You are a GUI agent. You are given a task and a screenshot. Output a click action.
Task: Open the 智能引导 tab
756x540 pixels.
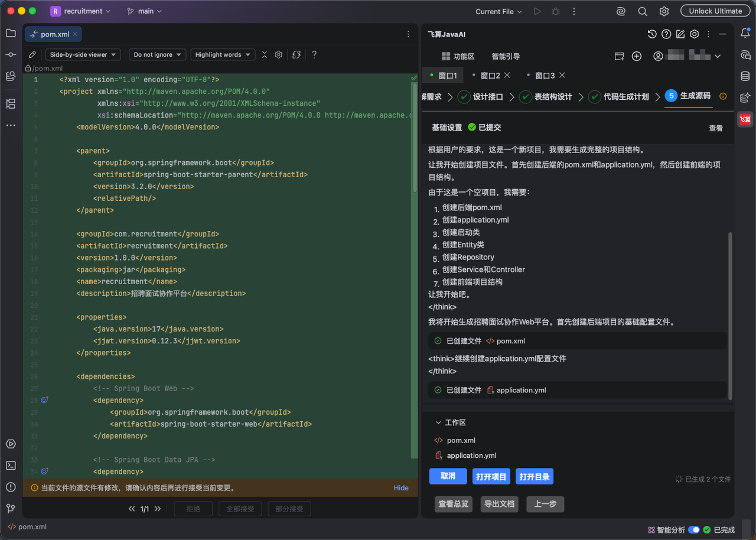pos(506,56)
